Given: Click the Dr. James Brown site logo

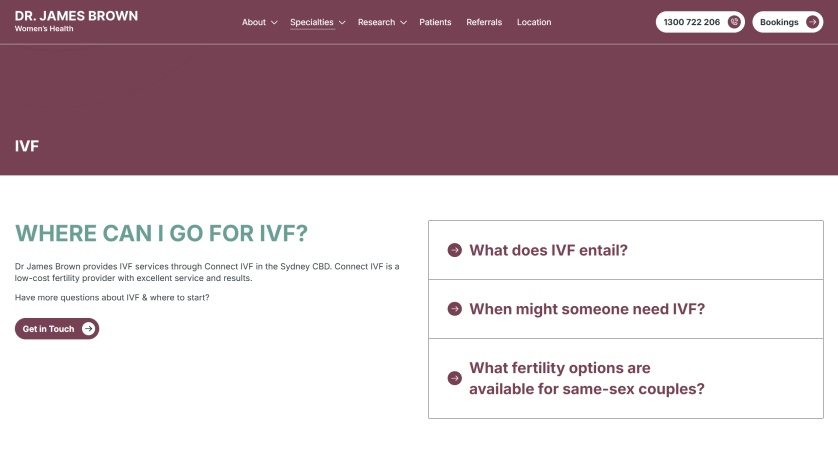Looking at the screenshot, I should pyautogui.click(x=76, y=21).
